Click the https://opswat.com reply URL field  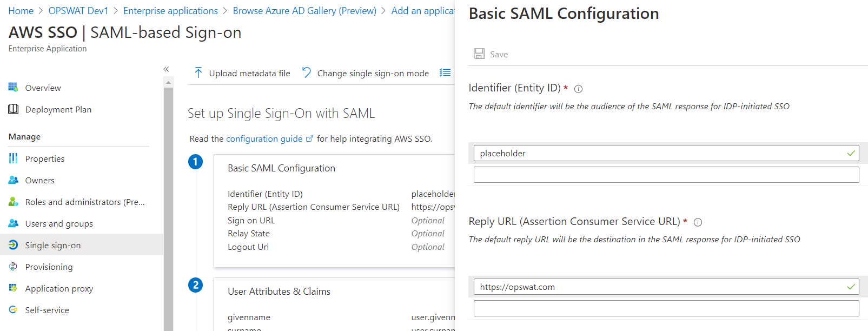(660, 287)
